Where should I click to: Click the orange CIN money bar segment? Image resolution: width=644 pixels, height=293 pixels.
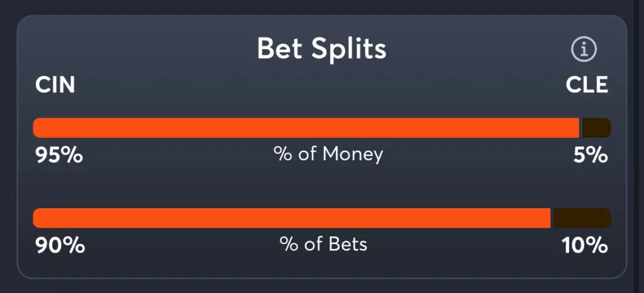pyautogui.click(x=306, y=128)
